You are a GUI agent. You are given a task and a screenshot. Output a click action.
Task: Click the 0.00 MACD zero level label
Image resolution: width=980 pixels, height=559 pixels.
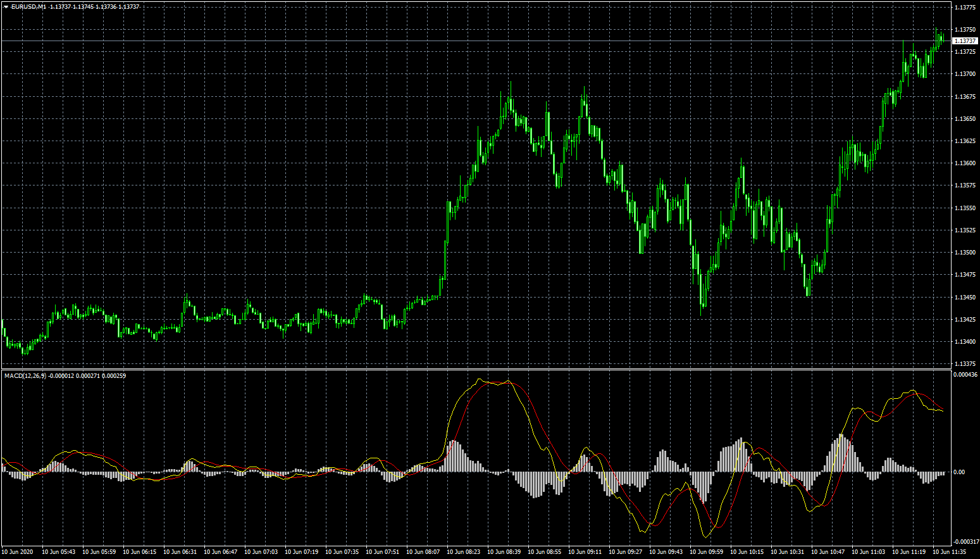tap(960, 472)
